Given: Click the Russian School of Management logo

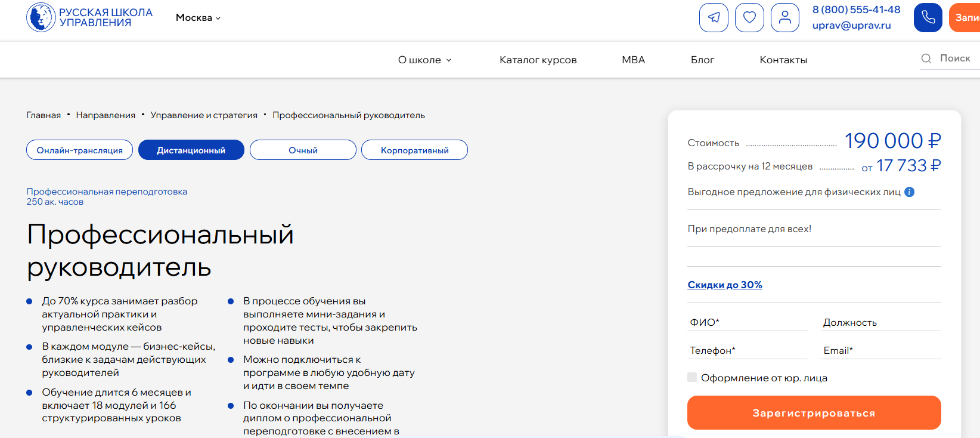Looking at the screenshot, I should point(89,17).
